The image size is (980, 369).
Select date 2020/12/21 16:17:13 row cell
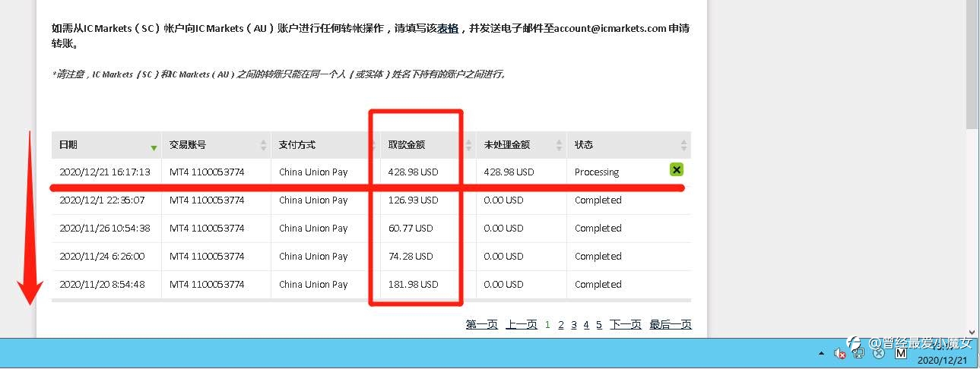click(x=105, y=172)
